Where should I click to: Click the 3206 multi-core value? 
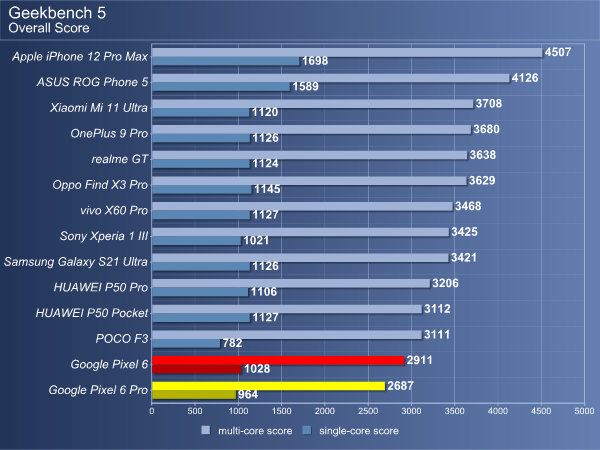[445, 283]
